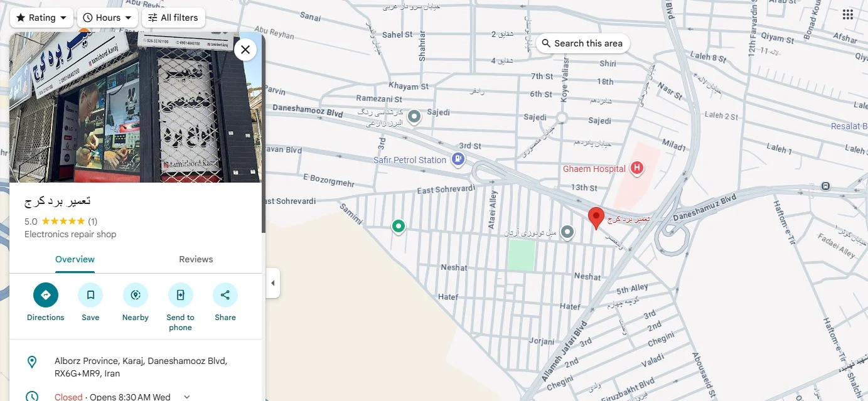The image size is (868, 401).
Task: Expand the opening hours chevron
Action: point(186,397)
